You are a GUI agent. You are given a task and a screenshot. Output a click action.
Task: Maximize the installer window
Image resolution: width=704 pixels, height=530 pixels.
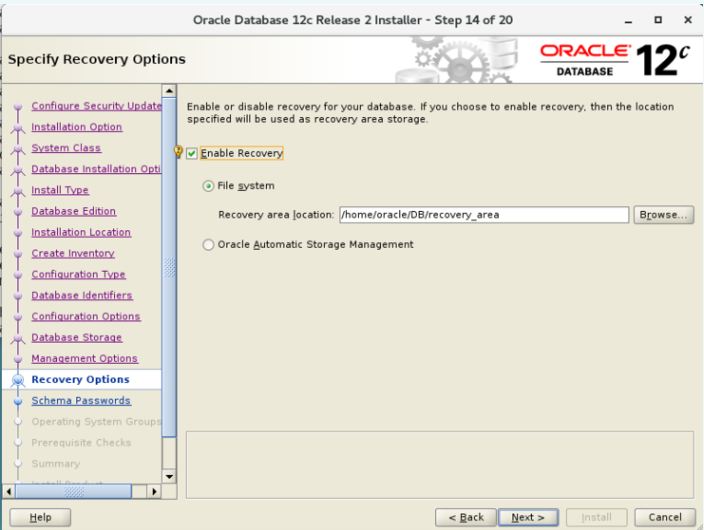click(x=658, y=20)
